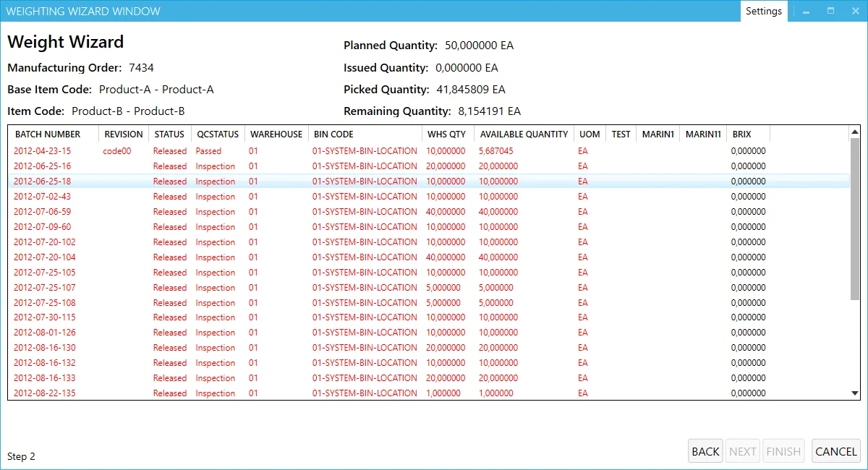Click the WHS QTY column header
The height and width of the screenshot is (470, 868).
(446, 134)
